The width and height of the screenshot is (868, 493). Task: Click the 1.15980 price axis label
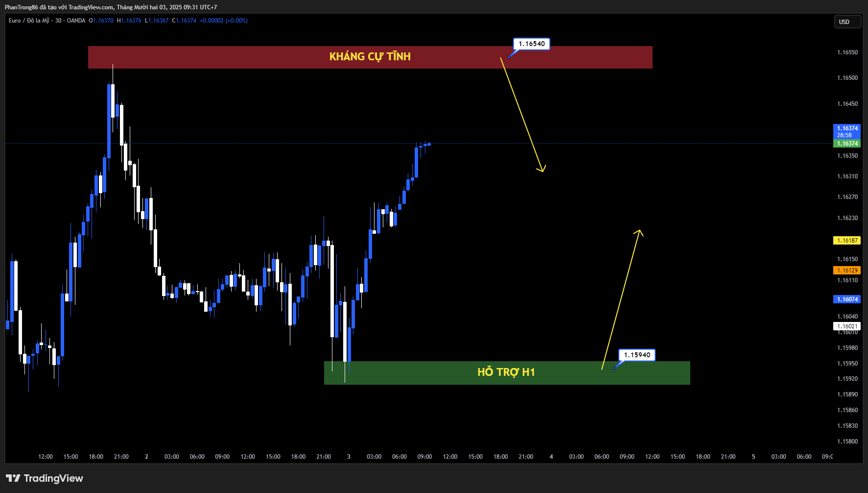click(x=847, y=348)
